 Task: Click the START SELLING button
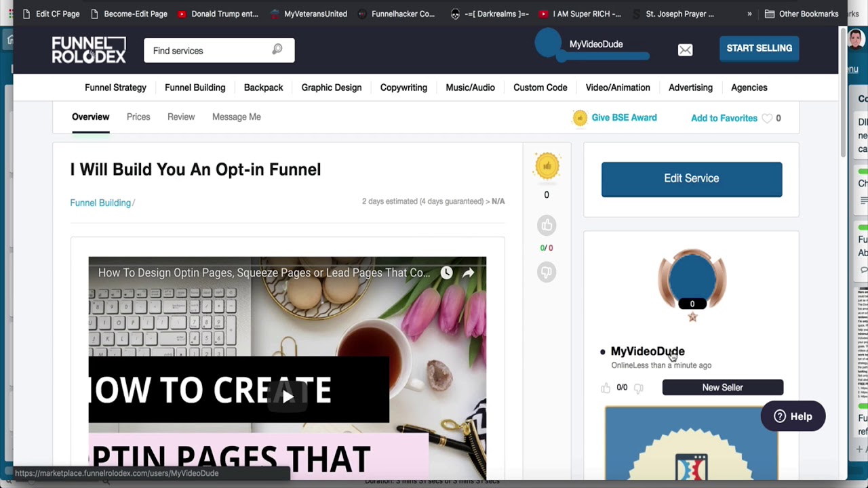pos(759,48)
